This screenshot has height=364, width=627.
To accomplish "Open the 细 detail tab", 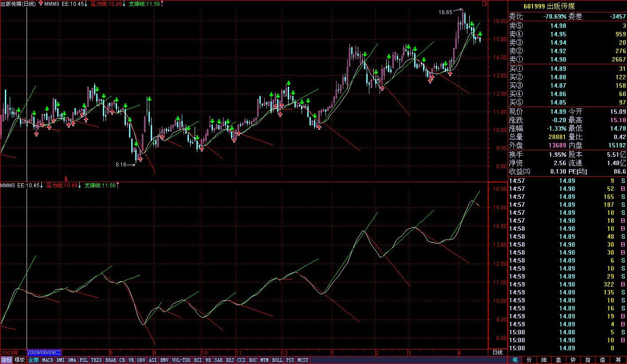I will coord(545,360).
